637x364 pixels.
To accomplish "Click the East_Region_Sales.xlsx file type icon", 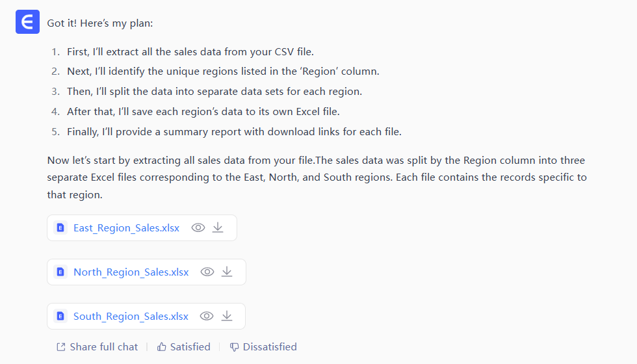I will 60,227.
